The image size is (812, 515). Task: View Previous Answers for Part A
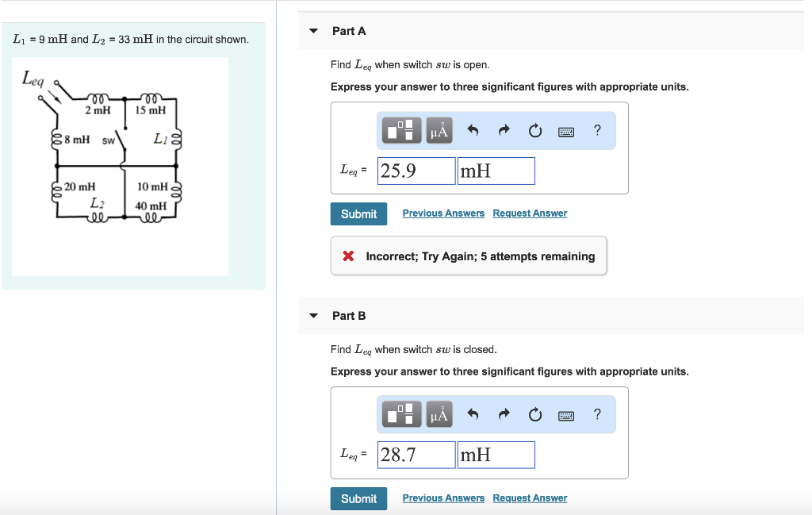pos(443,213)
